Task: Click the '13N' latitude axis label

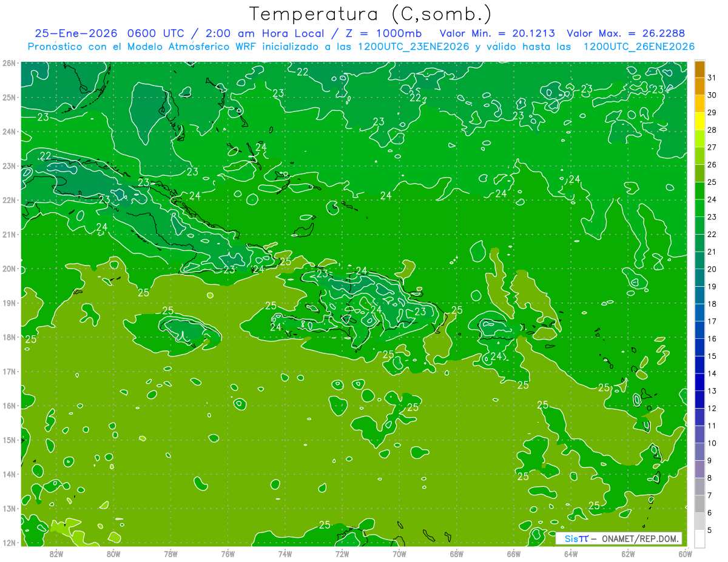Action: coord(10,508)
